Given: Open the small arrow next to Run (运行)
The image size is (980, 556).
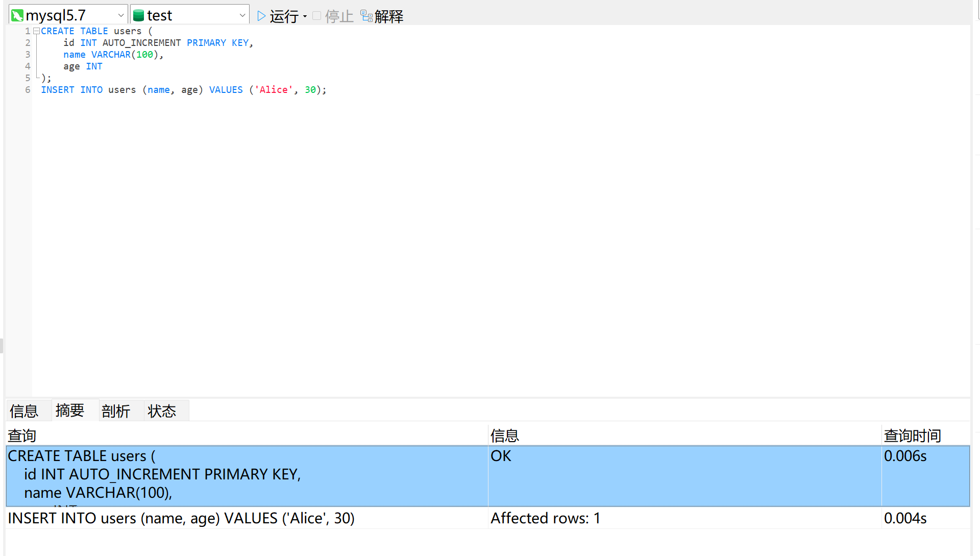Looking at the screenshot, I should pos(305,16).
